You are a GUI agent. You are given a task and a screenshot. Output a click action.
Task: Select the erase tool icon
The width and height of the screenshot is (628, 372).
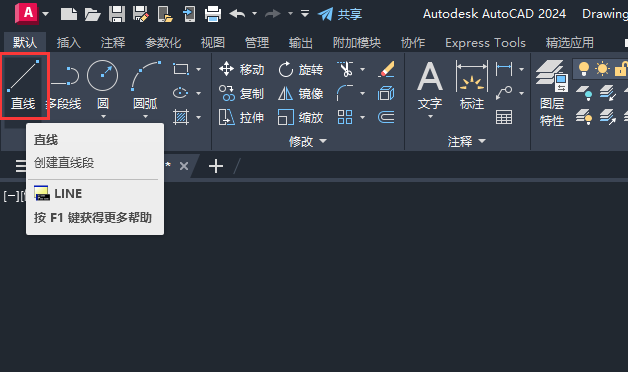386,69
